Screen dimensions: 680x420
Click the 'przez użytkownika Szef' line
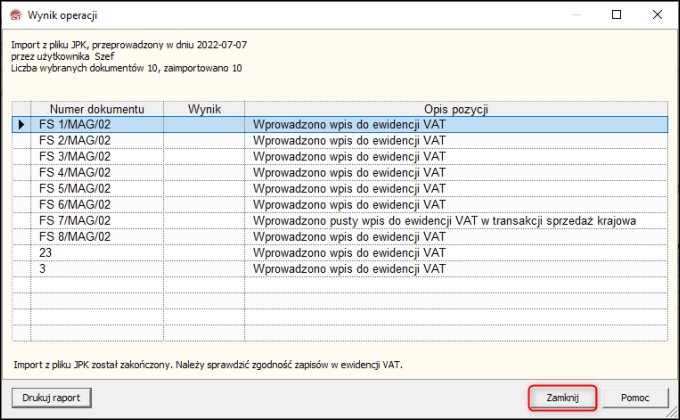(x=63, y=56)
